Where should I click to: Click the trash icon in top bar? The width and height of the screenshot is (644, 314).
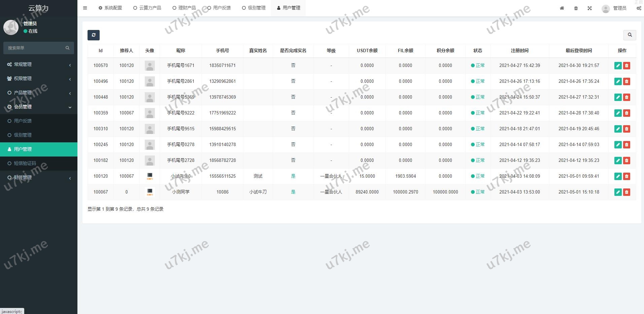pyautogui.click(x=576, y=8)
